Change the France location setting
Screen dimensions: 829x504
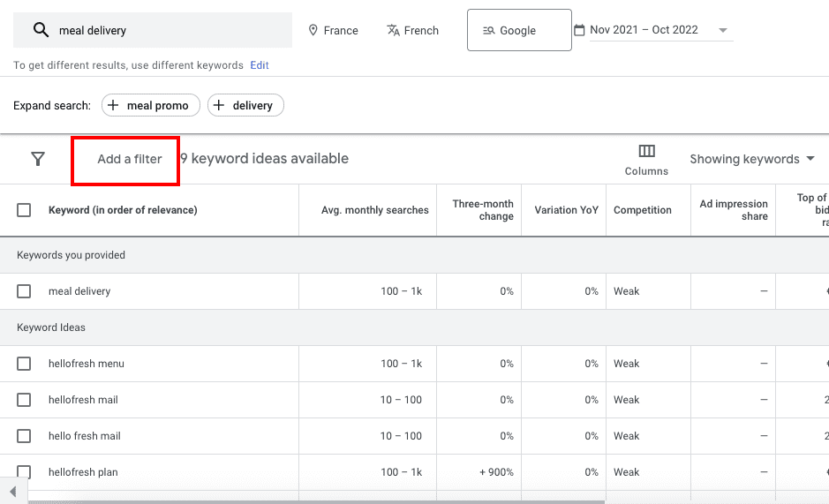pyautogui.click(x=333, y=30)
